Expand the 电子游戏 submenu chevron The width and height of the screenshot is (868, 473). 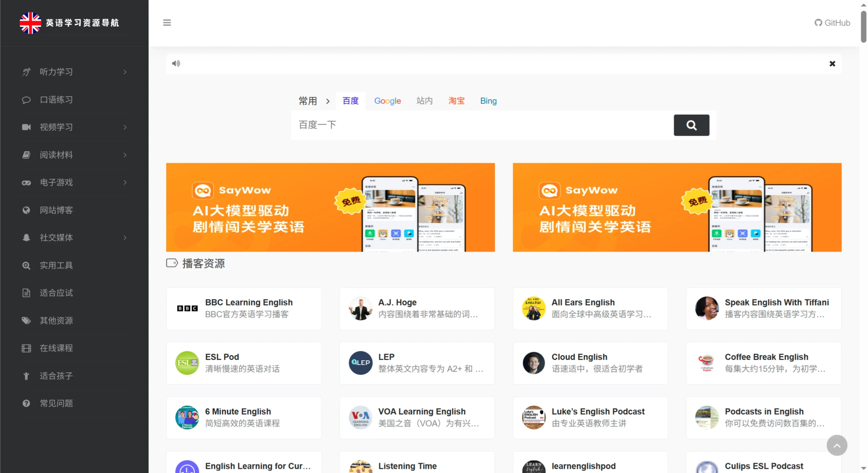(125, 183)
